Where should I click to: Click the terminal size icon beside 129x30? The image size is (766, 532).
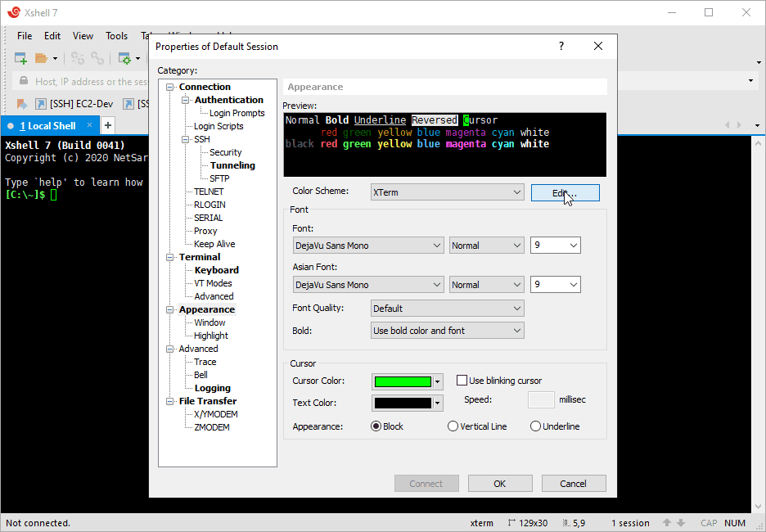pos(511,523)
